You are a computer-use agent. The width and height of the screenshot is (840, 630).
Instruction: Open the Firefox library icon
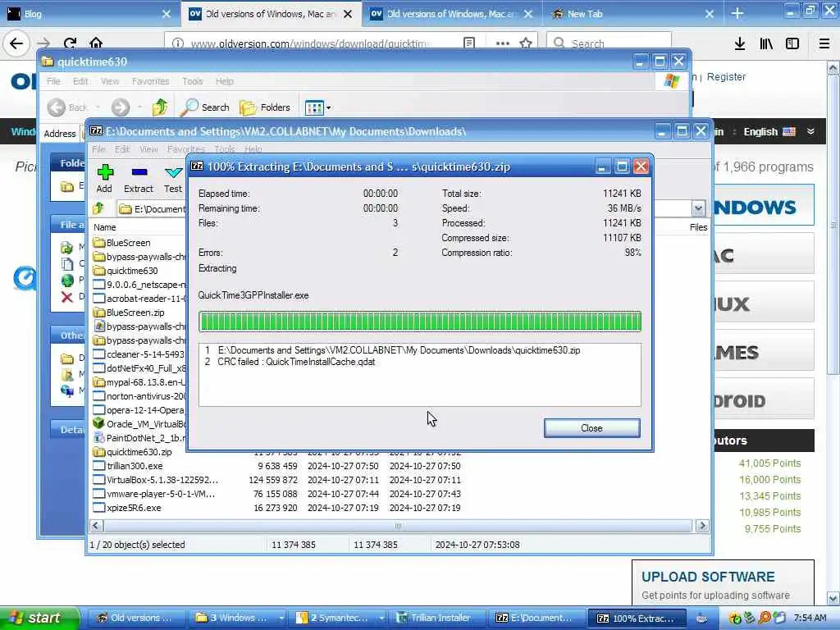pos(766,43)
